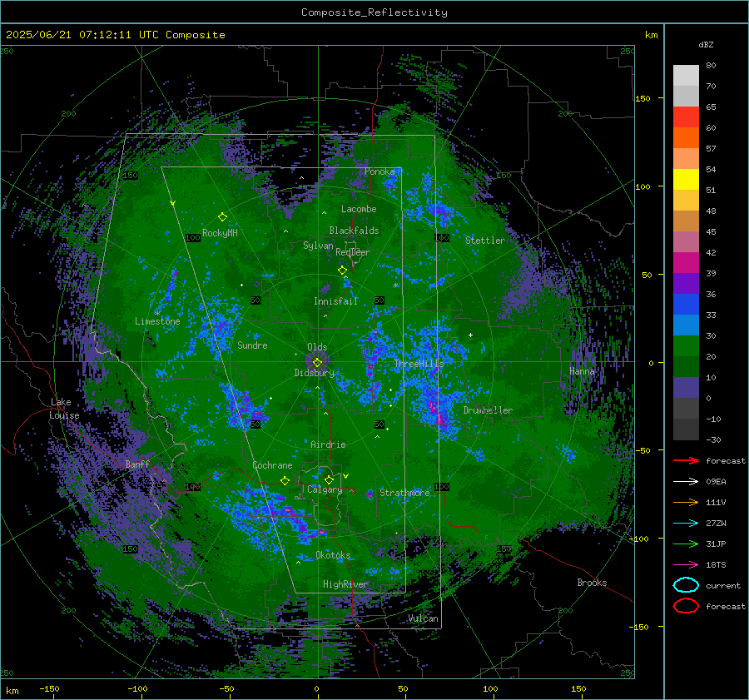Click the Sylvan label on map

tap(318, 246)
